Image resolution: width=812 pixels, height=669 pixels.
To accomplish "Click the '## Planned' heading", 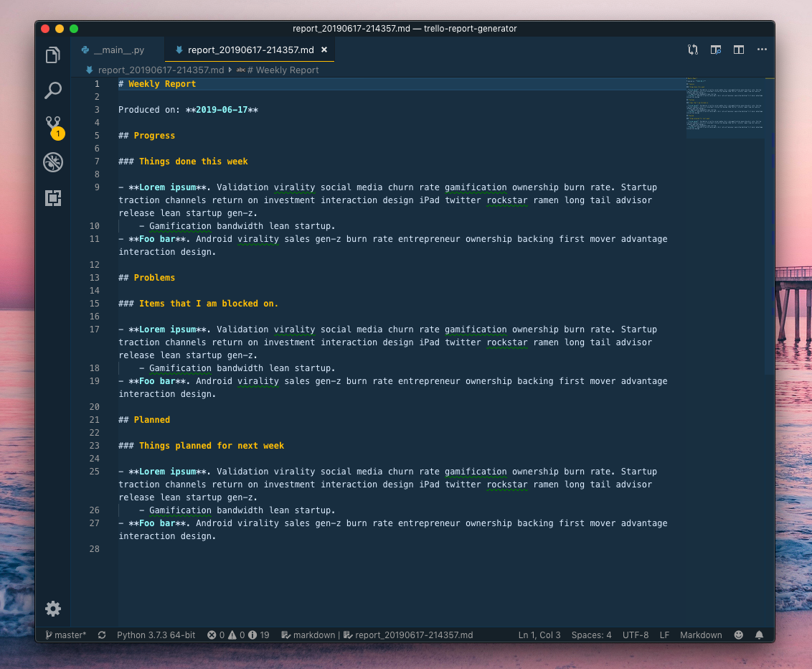I will (144, 420).
